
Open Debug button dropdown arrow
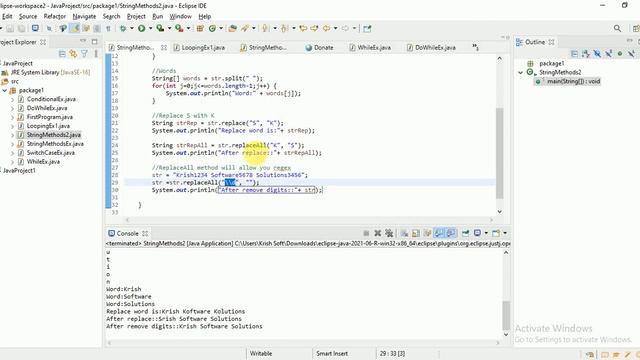(131, 28)
